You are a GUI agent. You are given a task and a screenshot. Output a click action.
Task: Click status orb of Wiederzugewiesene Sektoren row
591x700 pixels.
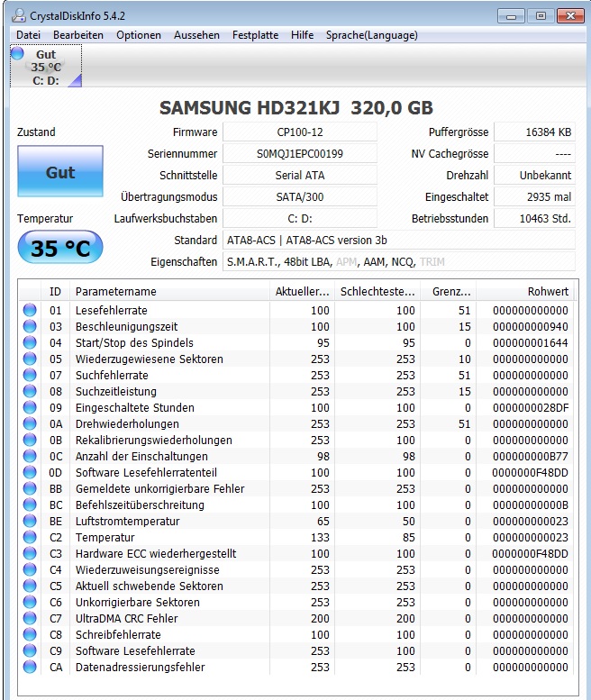(30, 359)
